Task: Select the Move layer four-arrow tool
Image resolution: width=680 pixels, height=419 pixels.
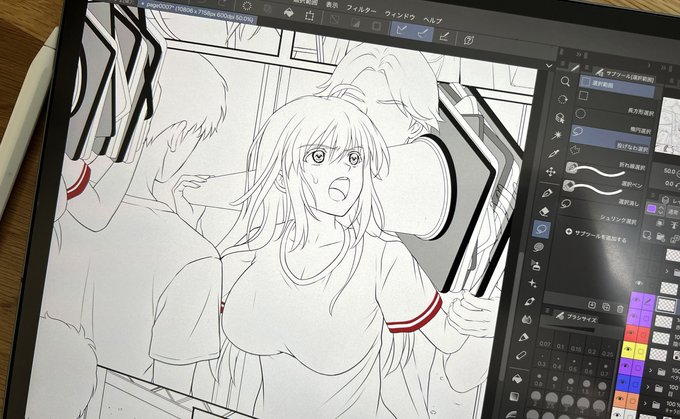Action: pyautogui.click(x=551, y=172)
